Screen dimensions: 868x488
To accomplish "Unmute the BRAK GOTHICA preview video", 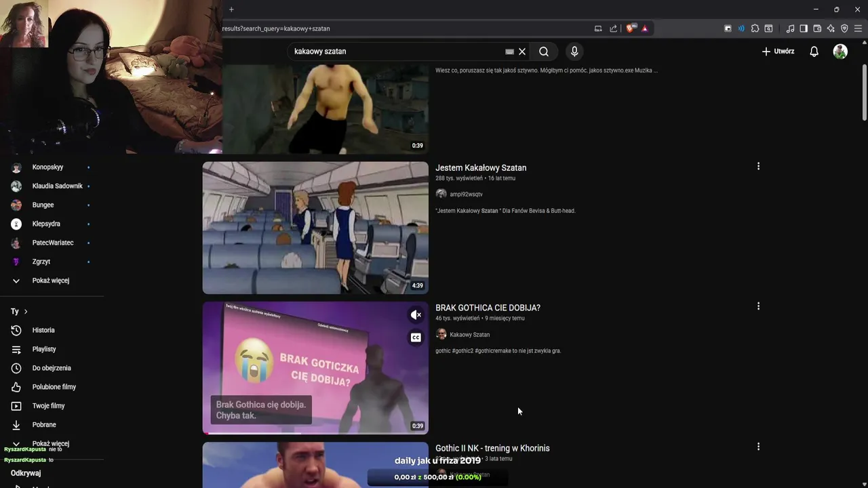I will point(416,314).
